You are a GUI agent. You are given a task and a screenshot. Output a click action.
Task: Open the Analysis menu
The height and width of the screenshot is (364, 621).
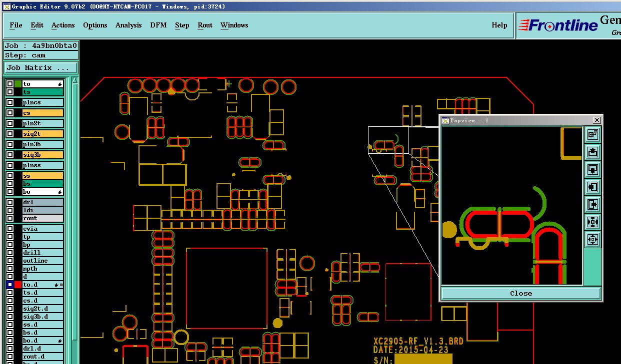tap(128, 25)
